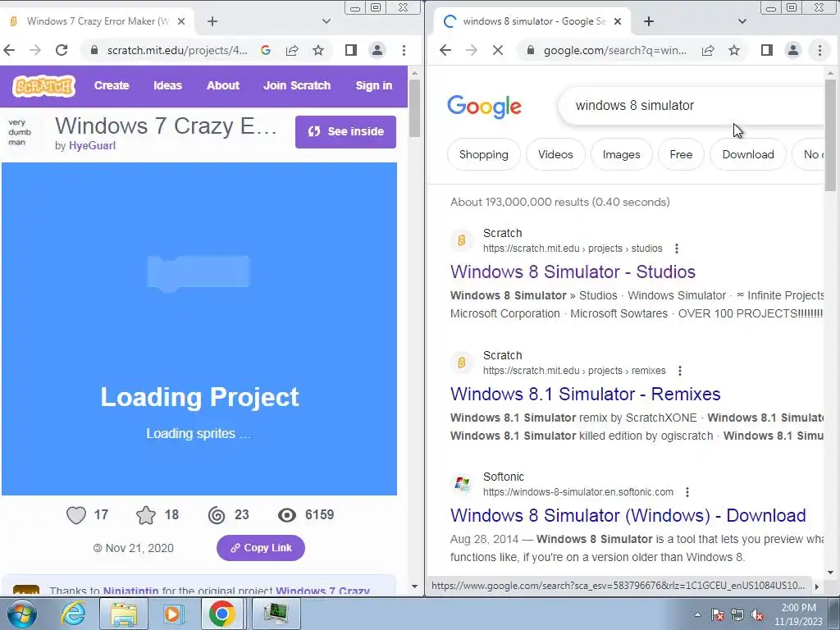Image resolution: width=840 pixels, height=630 pixels.
Task: Reload the Scratch page in the left window
Action: (62, 50)
